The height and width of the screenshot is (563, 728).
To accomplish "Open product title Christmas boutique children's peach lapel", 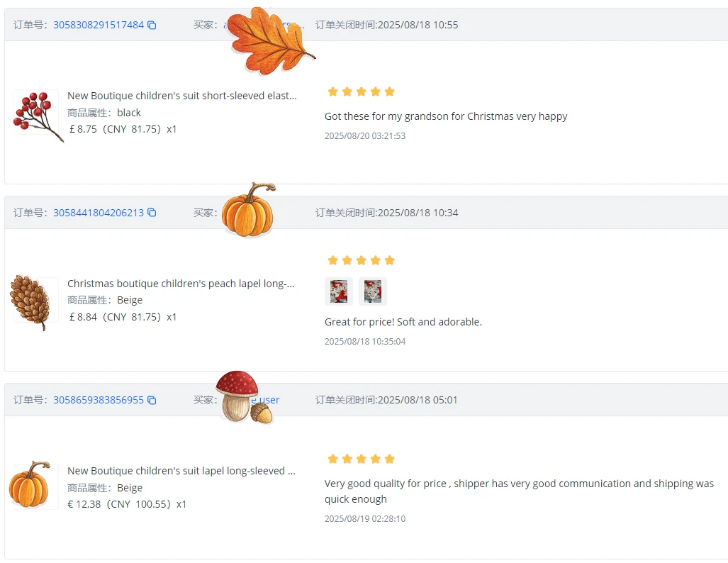I will click(x=181, y=284).
